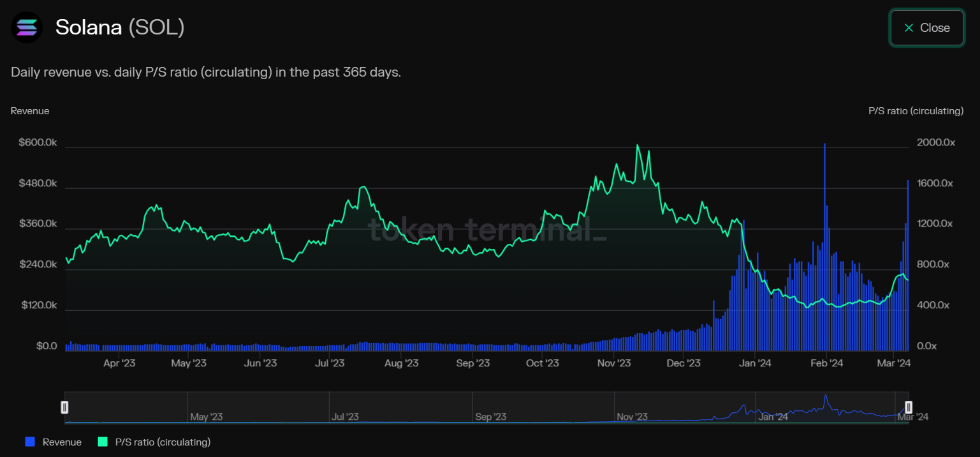Screen dimensions: 980x457
Task: Click the 2000.0x P/S ratio axis label
Action: click(935, 142)
